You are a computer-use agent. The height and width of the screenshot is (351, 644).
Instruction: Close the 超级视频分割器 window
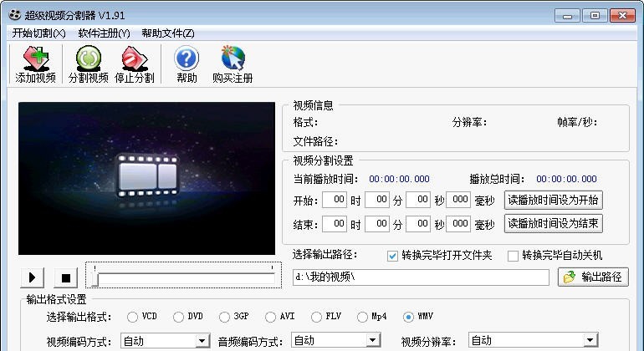coord(622,16)
